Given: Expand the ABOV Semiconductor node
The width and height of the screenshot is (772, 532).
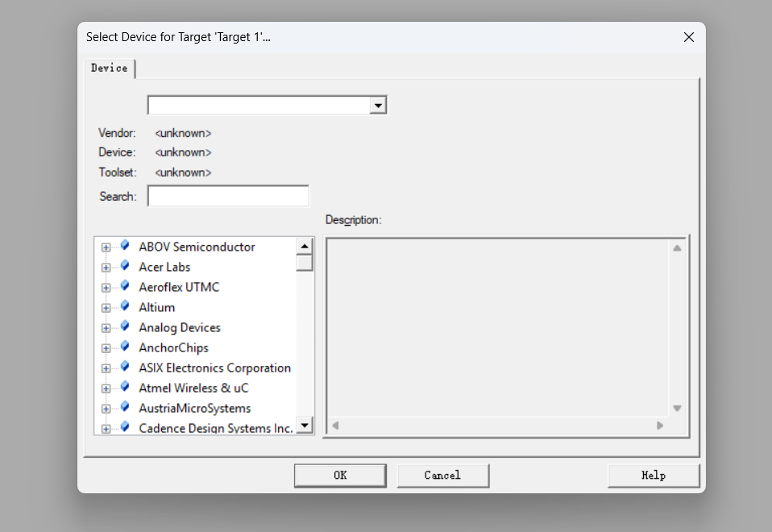Looking at the screenshot, I should [x=106, y=247].
